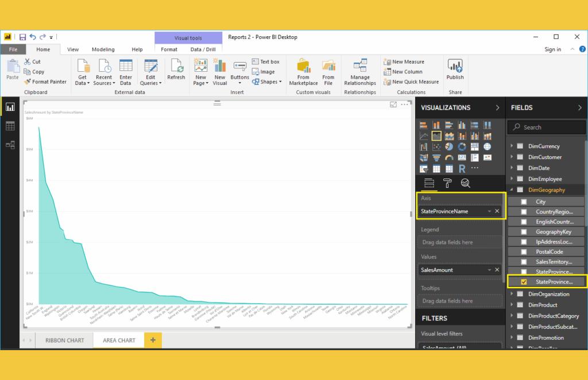Switch to Model relationships view in sidebar
The image size is (588, 380).
pos(10,145)
